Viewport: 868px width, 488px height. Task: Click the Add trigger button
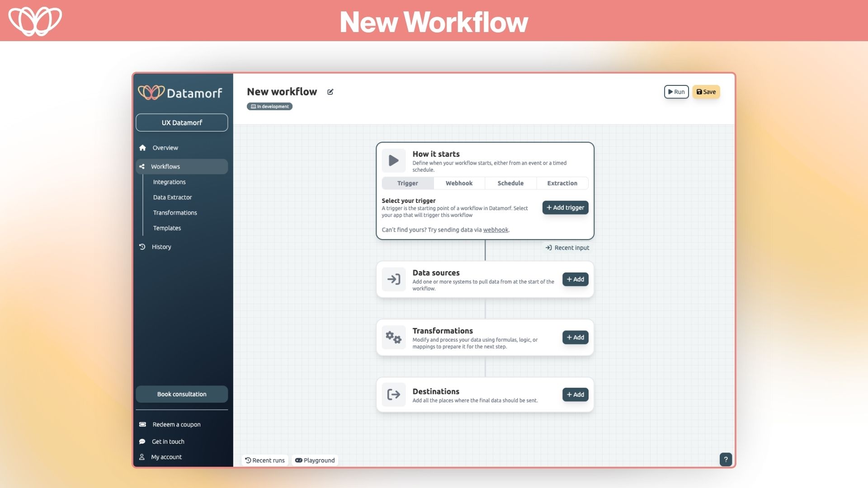pyautogui.click(x=565, y=207)
